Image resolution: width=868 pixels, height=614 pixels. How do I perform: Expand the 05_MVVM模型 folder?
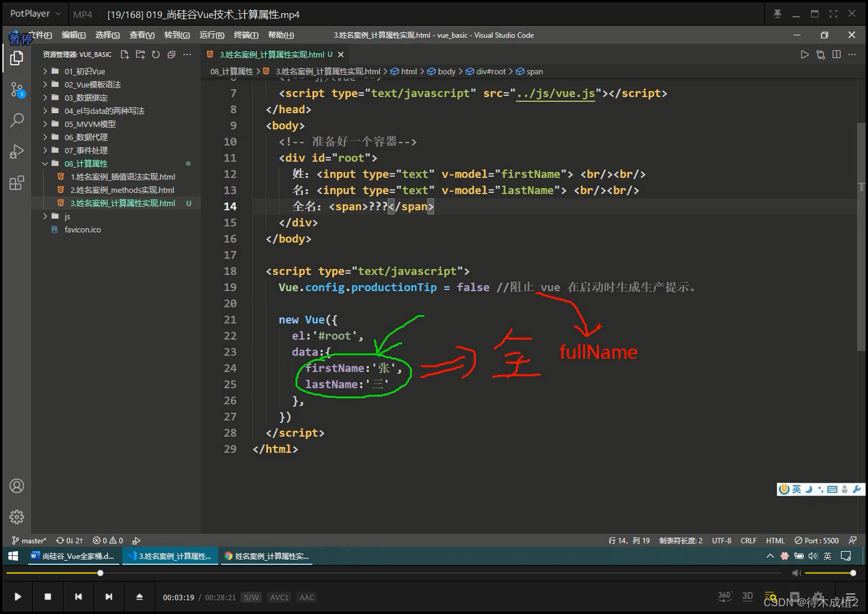coord(90,124)
